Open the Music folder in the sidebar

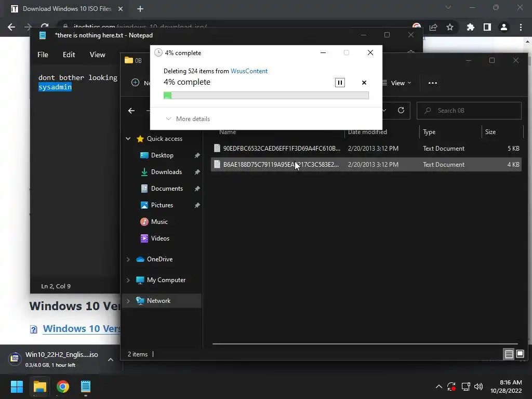click(159, 221)
